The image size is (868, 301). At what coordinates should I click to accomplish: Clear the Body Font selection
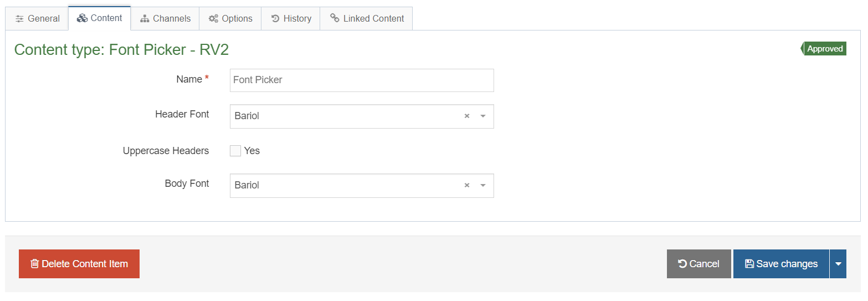click(467, 185)
